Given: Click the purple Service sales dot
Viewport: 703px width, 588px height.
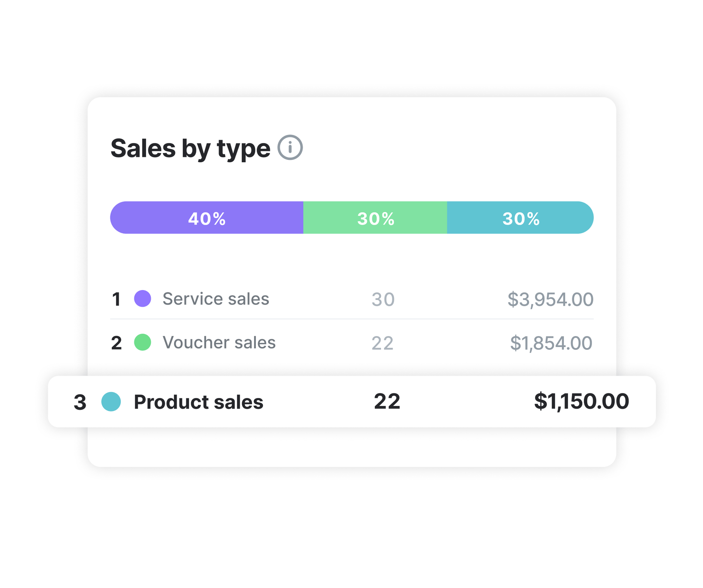Looking at the screenshot, I should [x=143, y=299].
